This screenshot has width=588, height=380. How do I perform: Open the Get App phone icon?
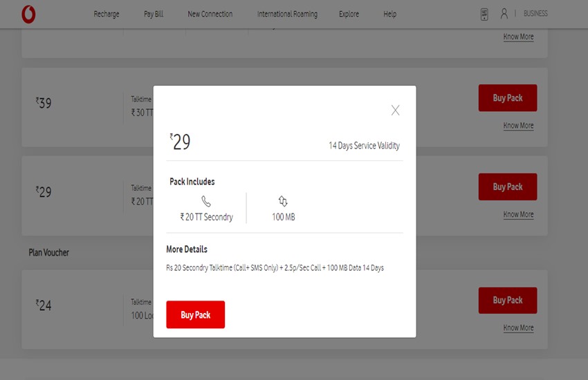pos(484,14)
